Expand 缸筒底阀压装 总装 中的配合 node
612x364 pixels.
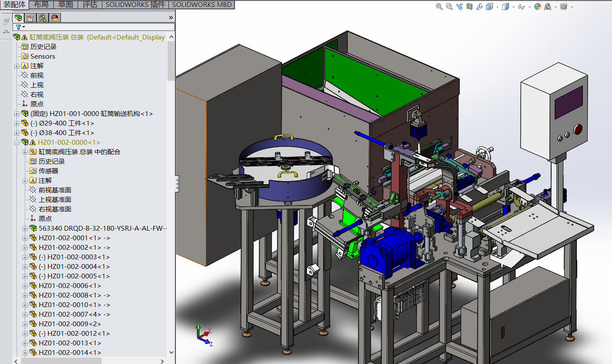(25, 152)
